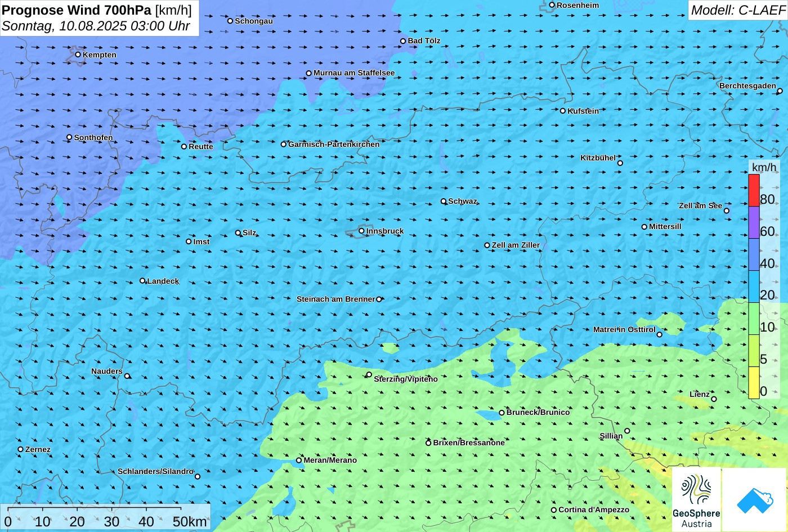Click the Bruneck/Brunico marker

tap(502, 413)
